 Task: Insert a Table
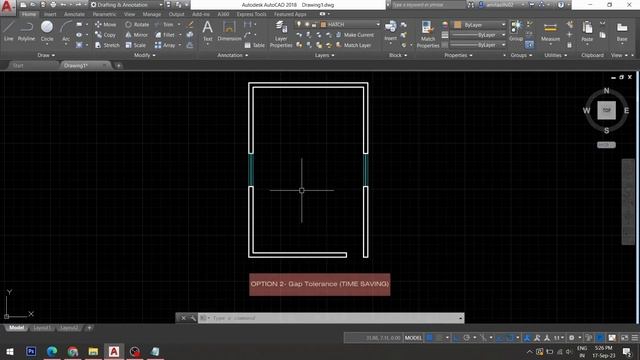254,45
